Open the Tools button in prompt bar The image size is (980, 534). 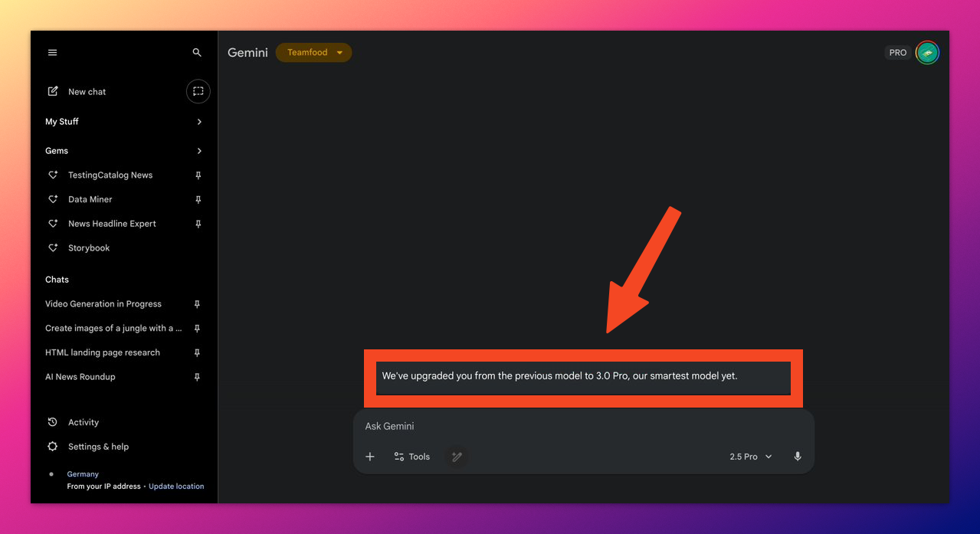click(x=411, y=457)
